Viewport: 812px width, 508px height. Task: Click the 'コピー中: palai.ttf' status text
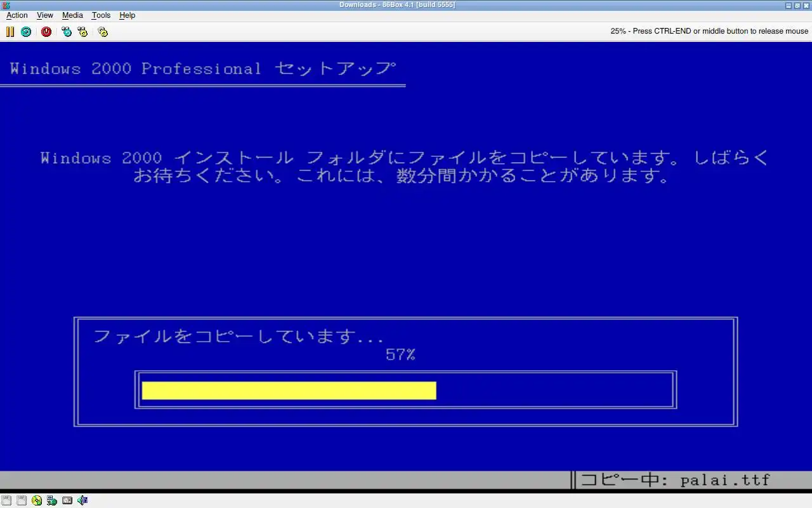675,480
